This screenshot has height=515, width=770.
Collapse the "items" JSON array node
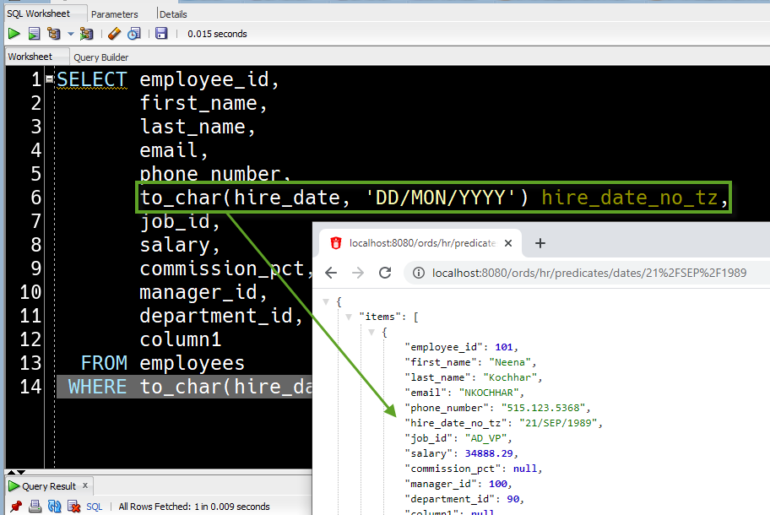[348, 317]
